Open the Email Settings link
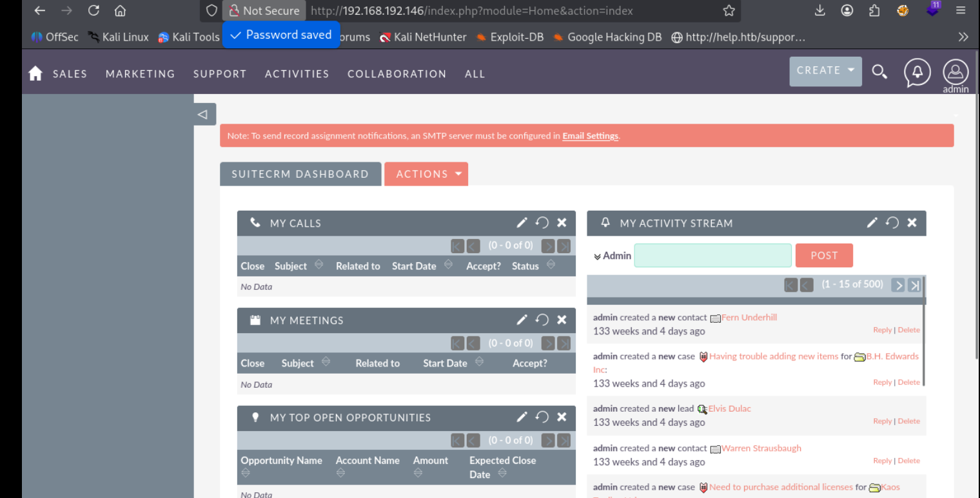The width and height of the screenshot is (980, 498). 590,136
